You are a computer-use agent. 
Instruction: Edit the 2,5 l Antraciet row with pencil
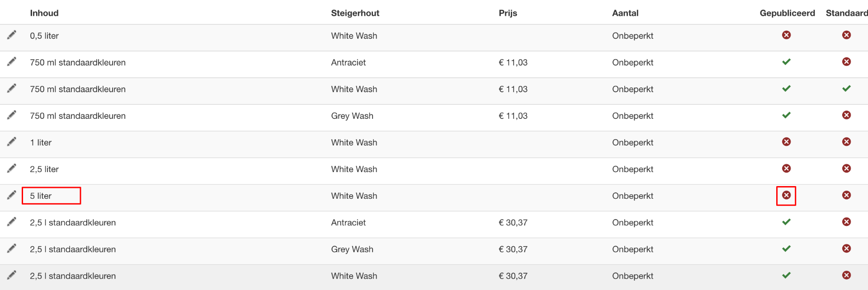(12, 221)
